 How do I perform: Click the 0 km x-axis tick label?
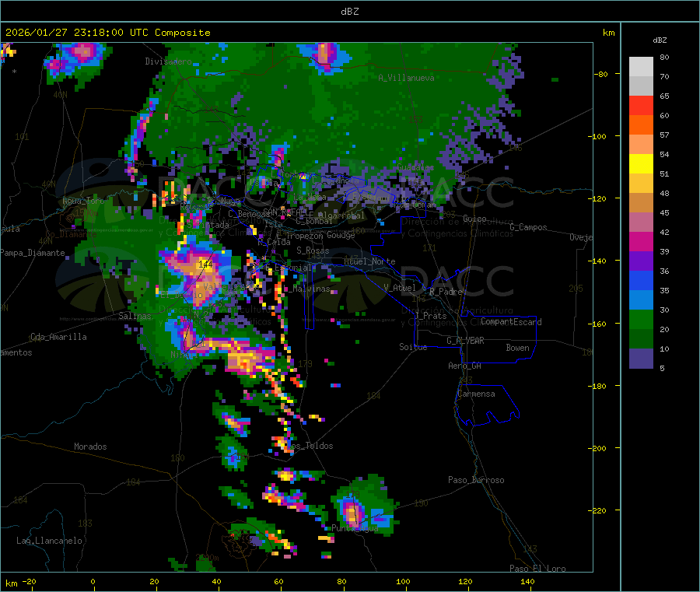tap(93, 581)
